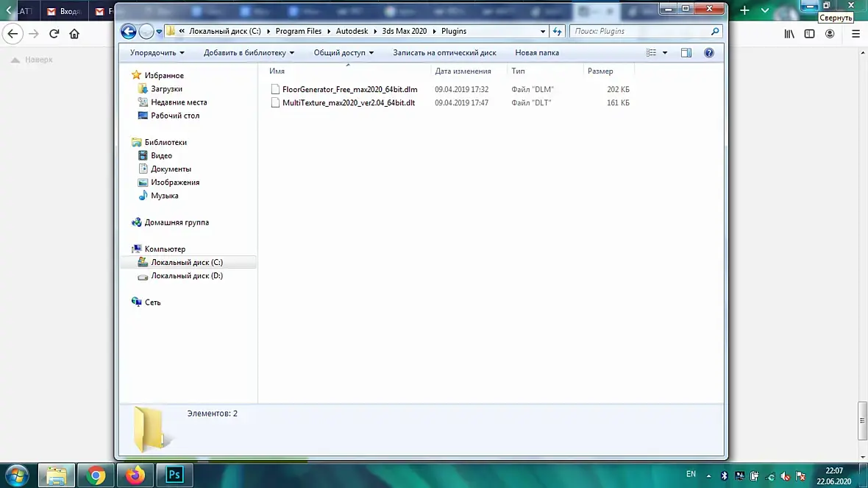This screenshot has width=868, height=488.
Task: Open Музыка library
Action: [165, 196]
